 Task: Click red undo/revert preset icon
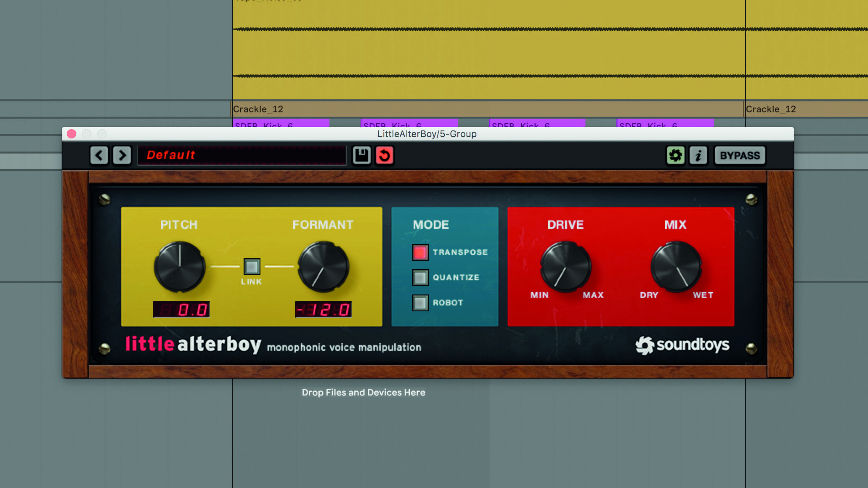(385, 155)
